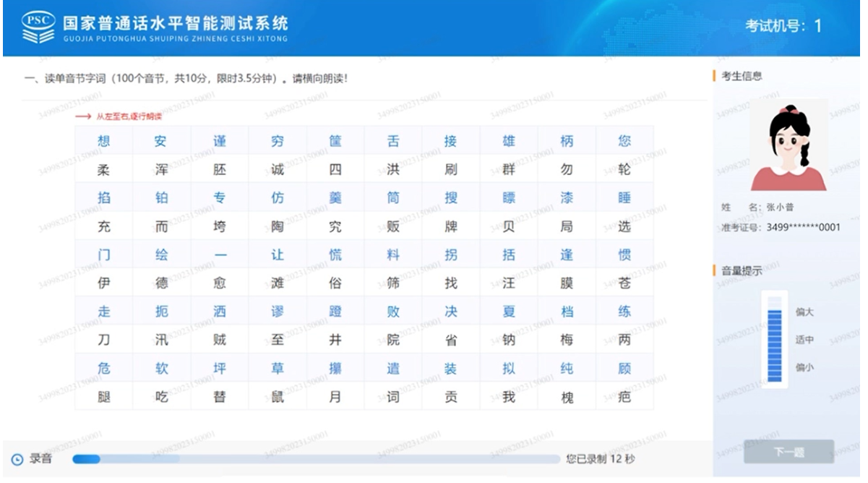Select the character 门 cell
868x483 pixels.
(x=104, y=255)
